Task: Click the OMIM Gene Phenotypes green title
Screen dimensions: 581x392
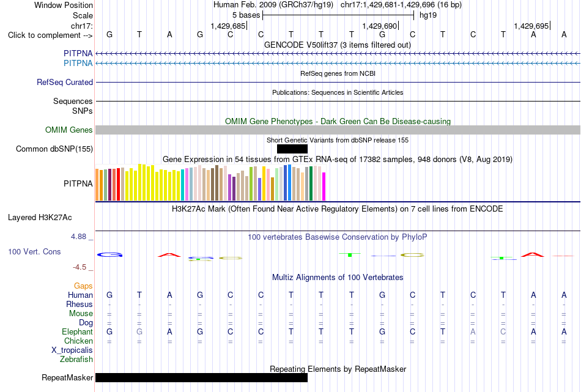Action: tap(338, 121)
